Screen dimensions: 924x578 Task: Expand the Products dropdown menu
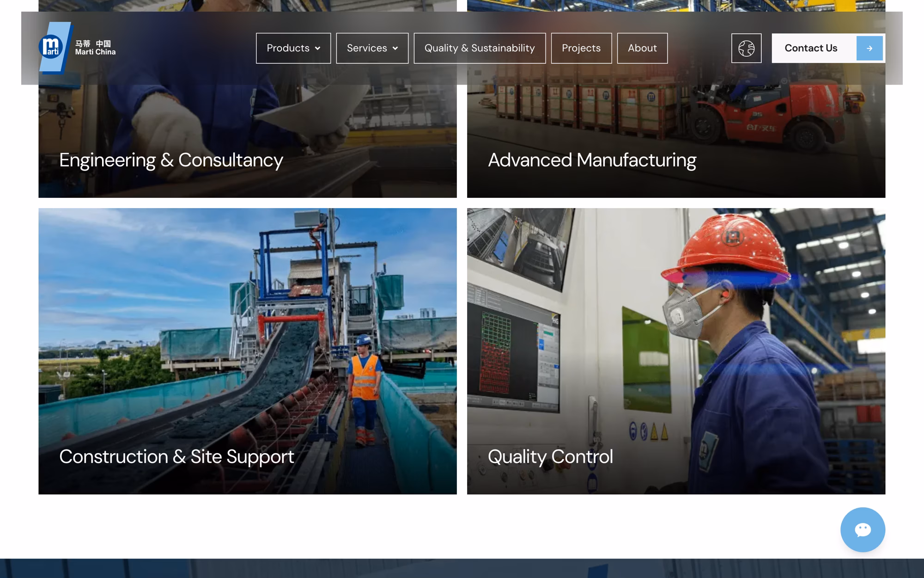click(293, 48)
